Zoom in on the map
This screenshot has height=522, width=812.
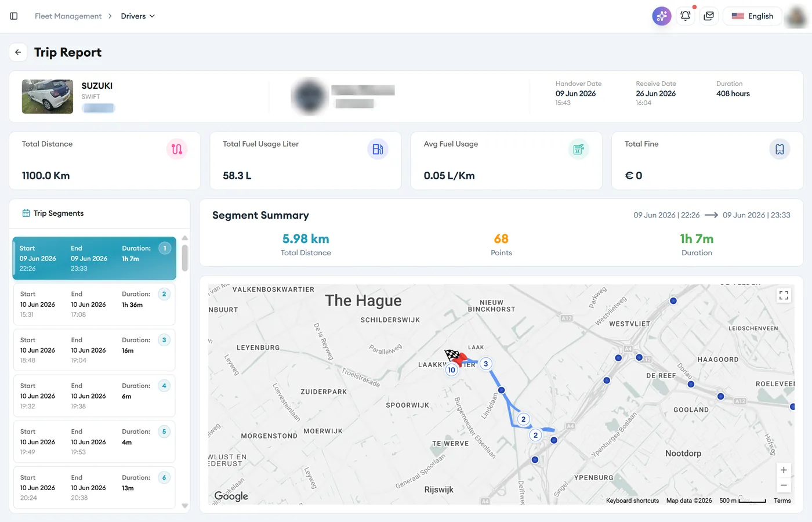point(784,470)
